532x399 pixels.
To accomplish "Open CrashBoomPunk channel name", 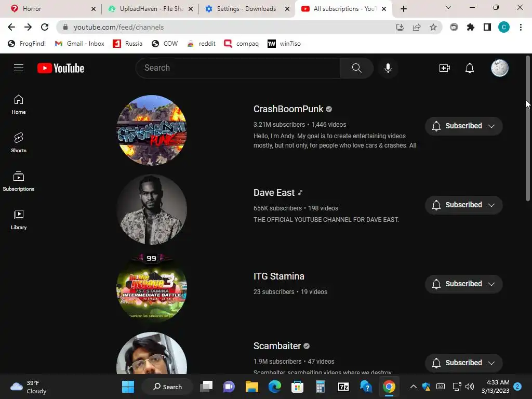I will 288,109.
